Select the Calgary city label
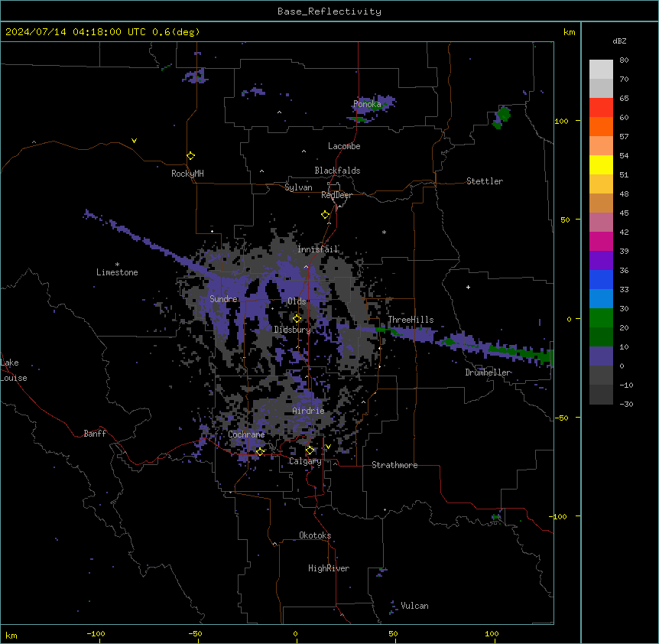 305,461
